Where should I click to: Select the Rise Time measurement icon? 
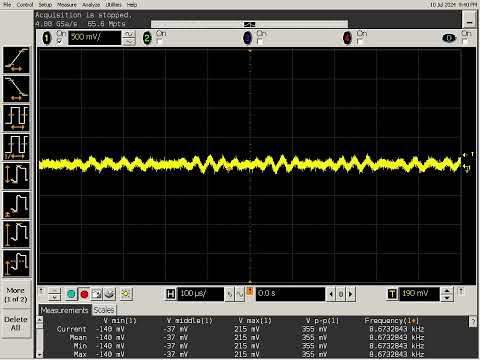pos(16,60)
